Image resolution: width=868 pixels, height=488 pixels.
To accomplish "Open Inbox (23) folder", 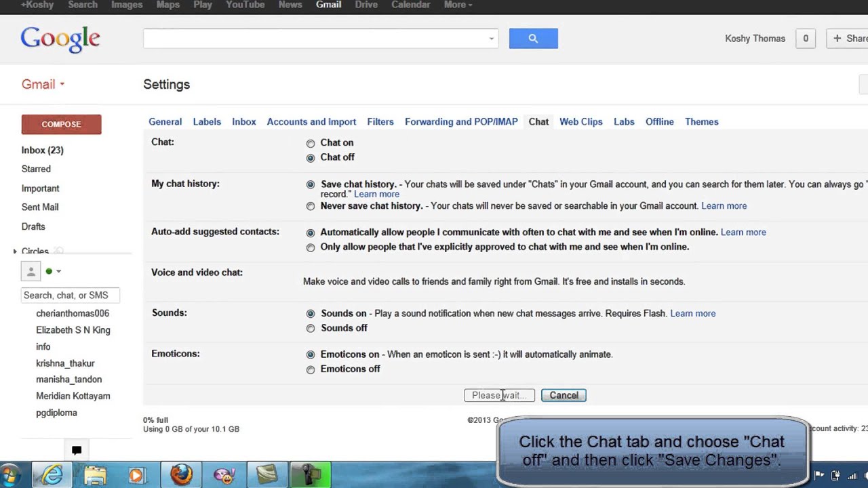I will (42, 150).
